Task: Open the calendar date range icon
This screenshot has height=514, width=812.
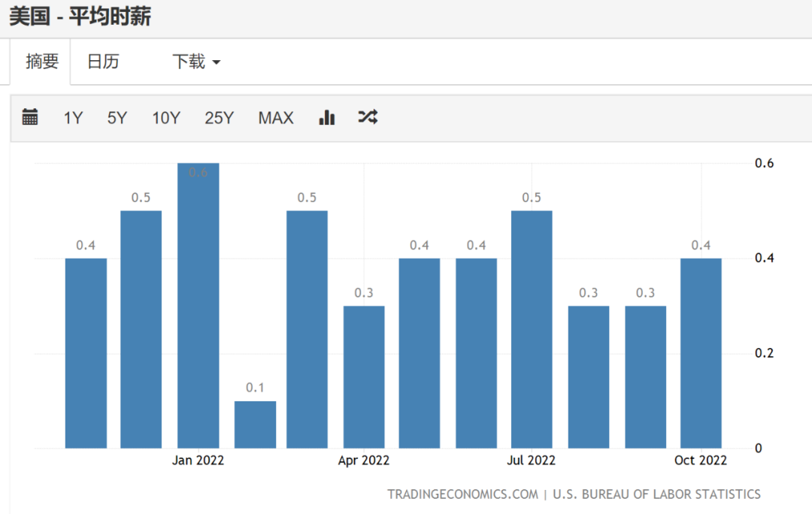Action: 30,117
